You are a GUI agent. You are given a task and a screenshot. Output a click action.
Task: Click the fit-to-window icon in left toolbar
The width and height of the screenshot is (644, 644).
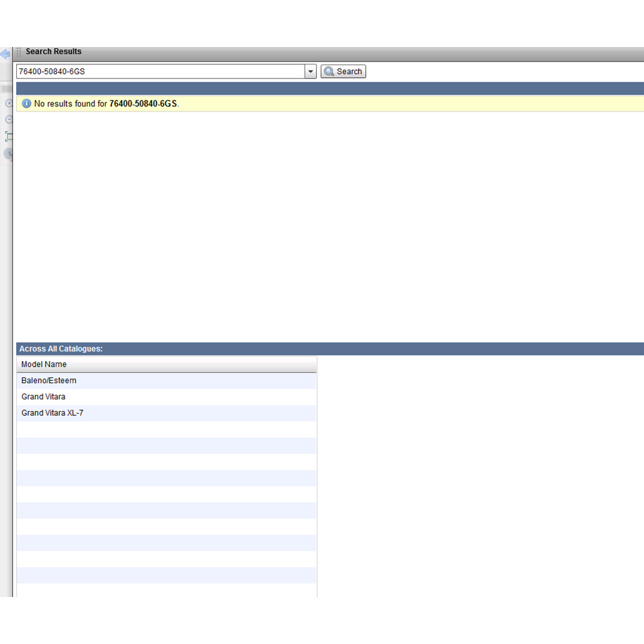coord(9,136)
